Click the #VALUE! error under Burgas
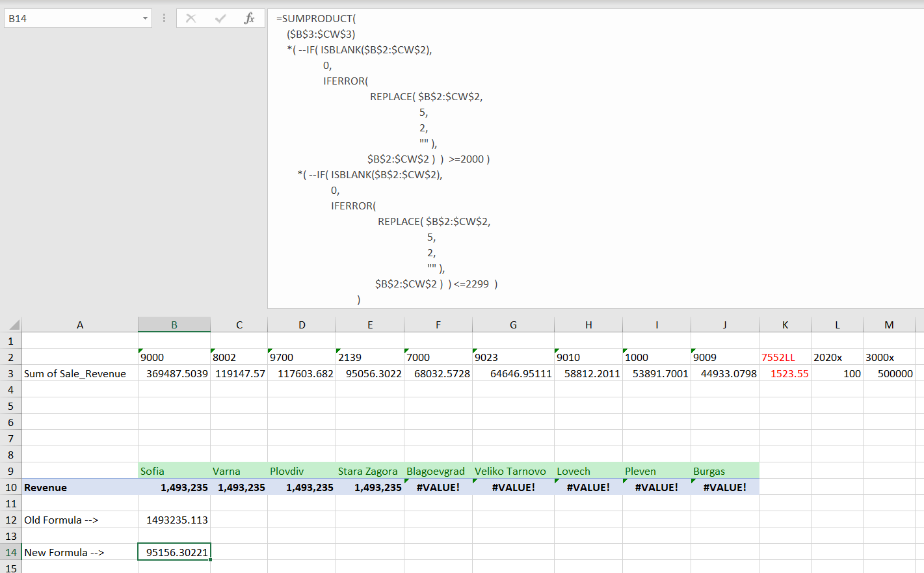Screen dimensions: 924x573 [725, 487]
